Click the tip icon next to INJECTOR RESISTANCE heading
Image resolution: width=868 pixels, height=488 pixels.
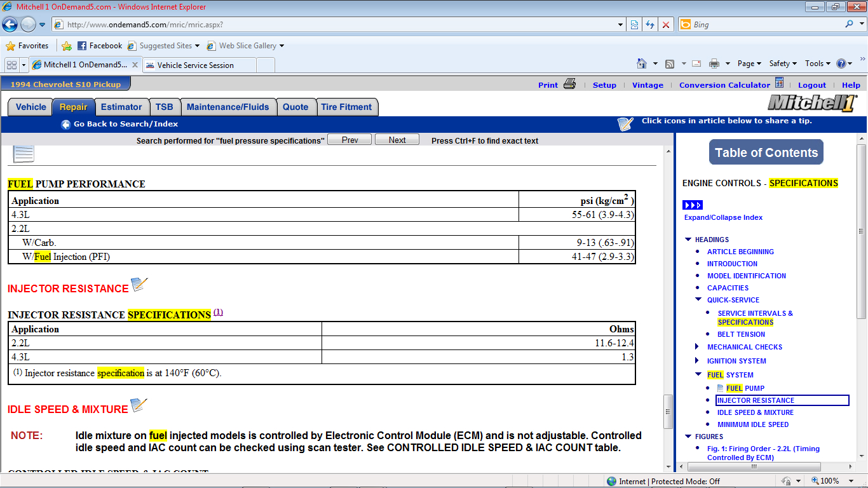click(x=139, y=285)
